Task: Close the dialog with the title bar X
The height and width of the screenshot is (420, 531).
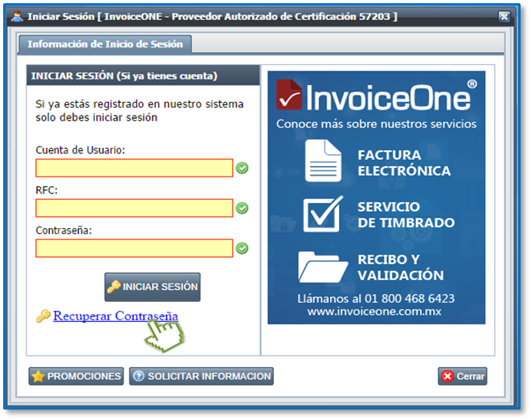Action: click(504, 16)
